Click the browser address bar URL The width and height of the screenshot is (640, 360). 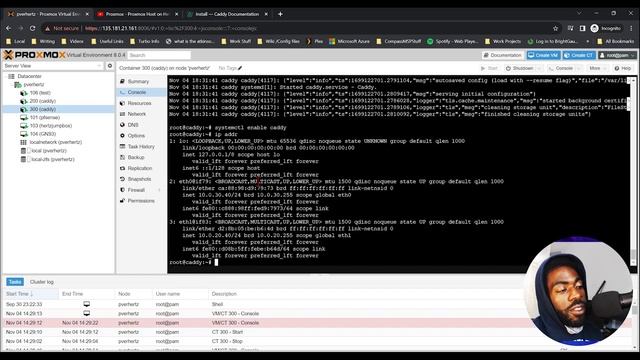(171, 28)
